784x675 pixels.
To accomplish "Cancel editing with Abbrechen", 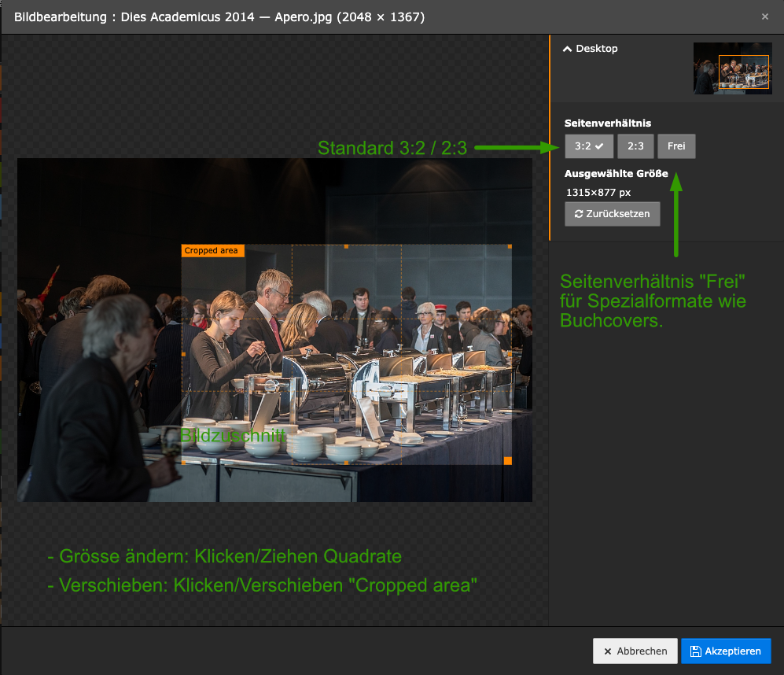I will click(x=635, y=651).
